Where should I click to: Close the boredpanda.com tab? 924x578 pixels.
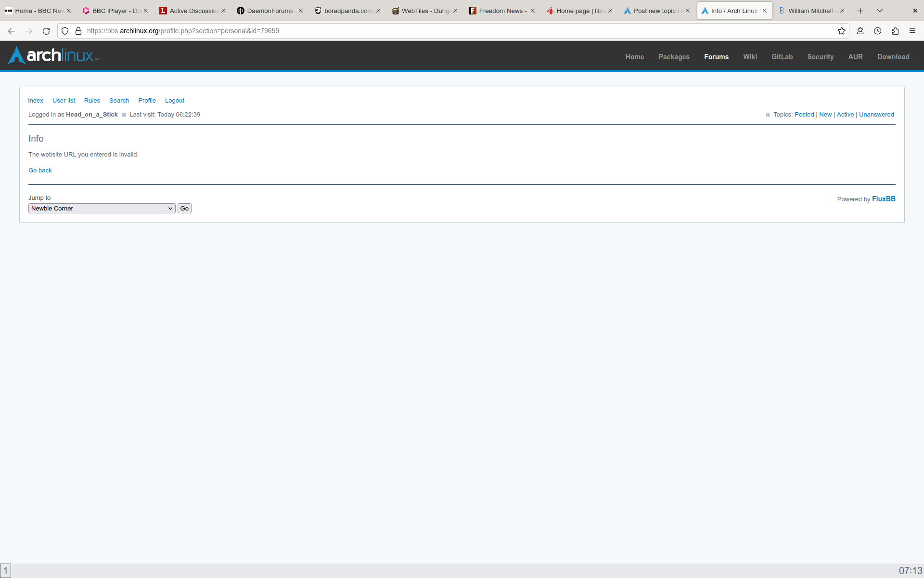378,11
